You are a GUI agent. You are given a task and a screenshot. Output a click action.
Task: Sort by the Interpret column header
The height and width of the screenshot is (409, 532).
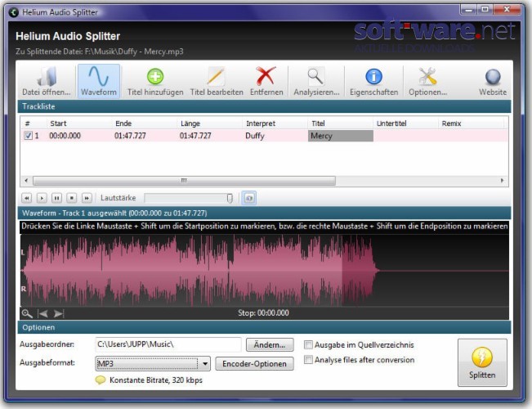tap(275, 124)
